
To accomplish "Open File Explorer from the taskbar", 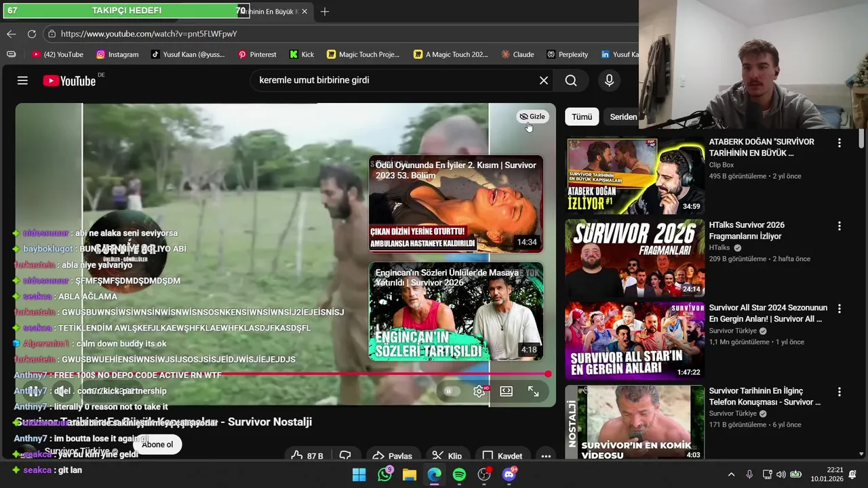I will pyautogui.click(x=410, y=474).
